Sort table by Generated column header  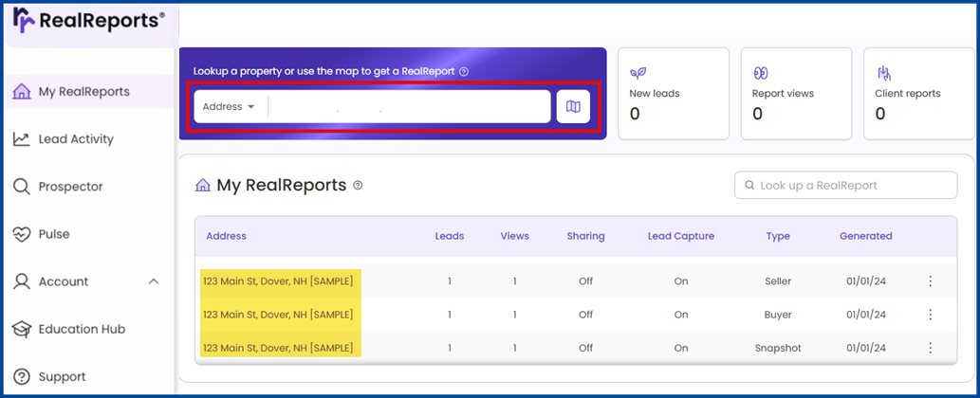click(865, 236)
